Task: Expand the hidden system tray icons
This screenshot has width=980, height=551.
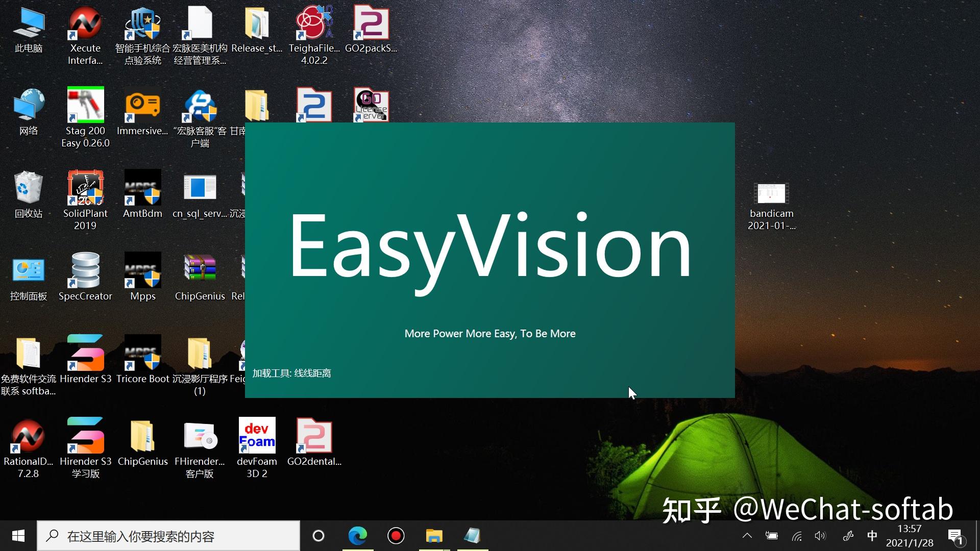Action: 747,536
